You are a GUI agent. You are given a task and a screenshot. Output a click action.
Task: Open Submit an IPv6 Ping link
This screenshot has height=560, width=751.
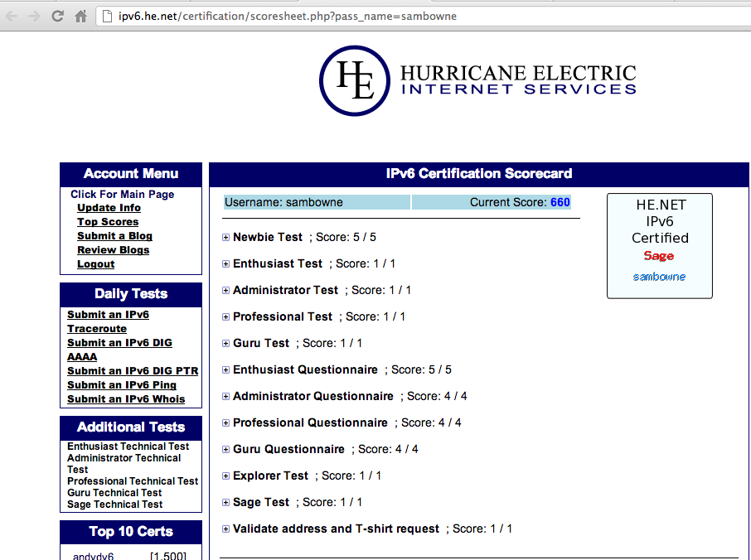[x=122, y=385]
